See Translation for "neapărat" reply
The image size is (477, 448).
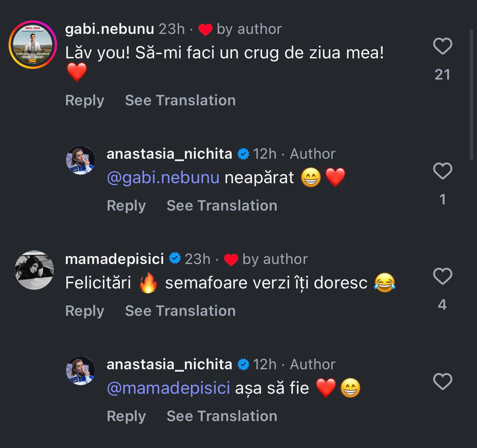click(222, 206)
